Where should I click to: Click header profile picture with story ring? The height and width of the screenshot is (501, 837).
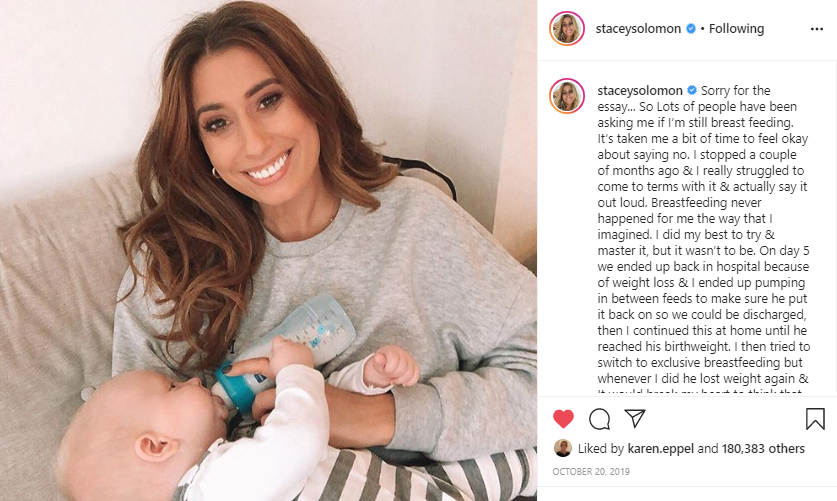click(x=567, y=28)
